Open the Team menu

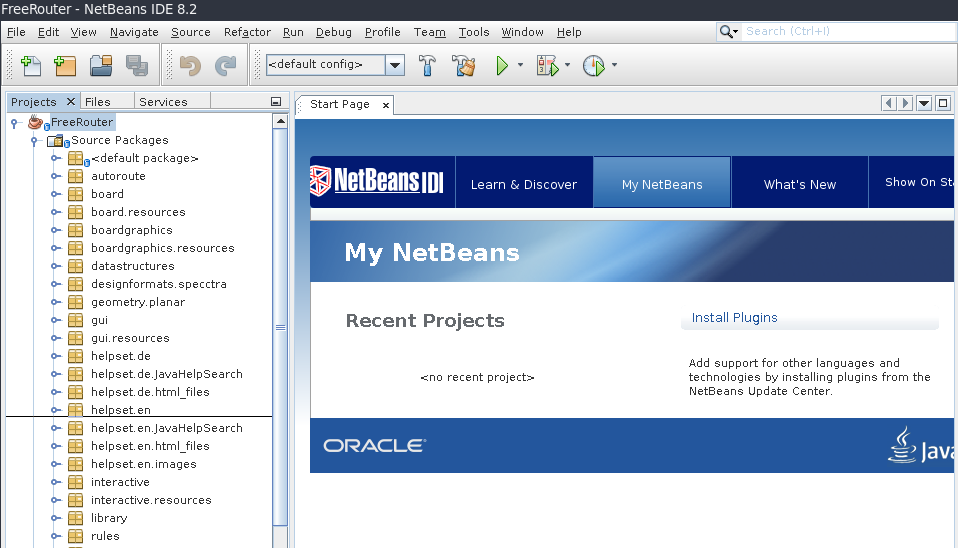(429, 32)
